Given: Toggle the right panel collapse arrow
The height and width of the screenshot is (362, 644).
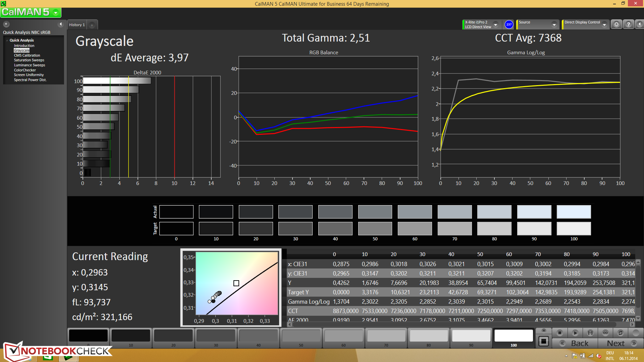Looking at the screenshot, I should click(x=639, y=24).
